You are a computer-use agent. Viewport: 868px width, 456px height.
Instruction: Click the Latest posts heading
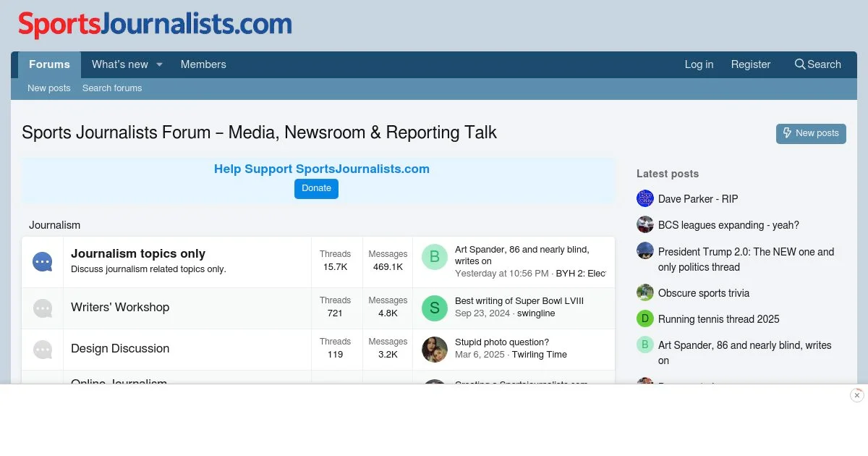(668, 174)
